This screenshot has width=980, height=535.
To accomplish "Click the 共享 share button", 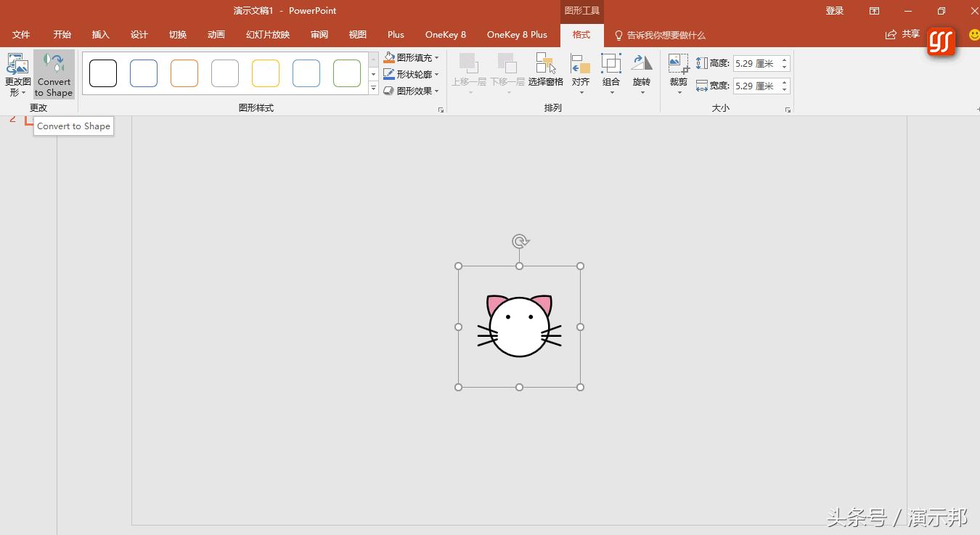I will tap(902, 35).
